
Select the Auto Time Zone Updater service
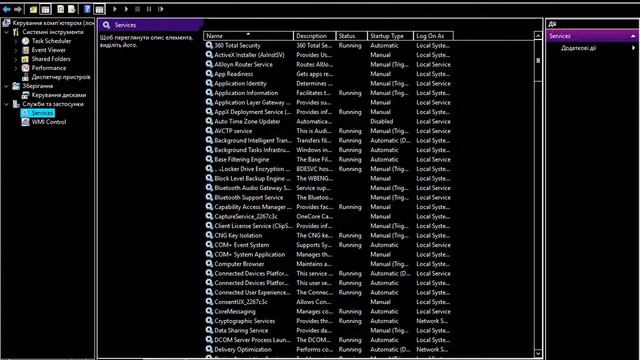[328, 121]
